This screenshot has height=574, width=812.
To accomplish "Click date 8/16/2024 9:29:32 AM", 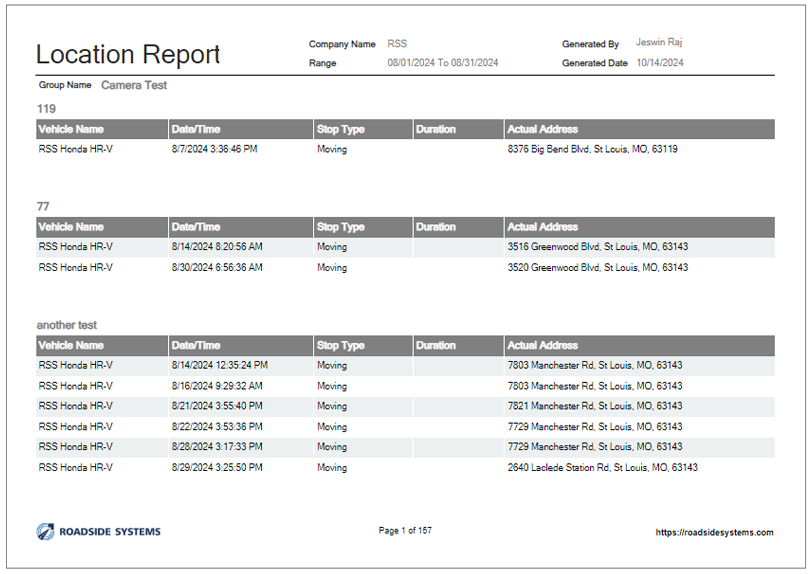I will pos(217,386).
